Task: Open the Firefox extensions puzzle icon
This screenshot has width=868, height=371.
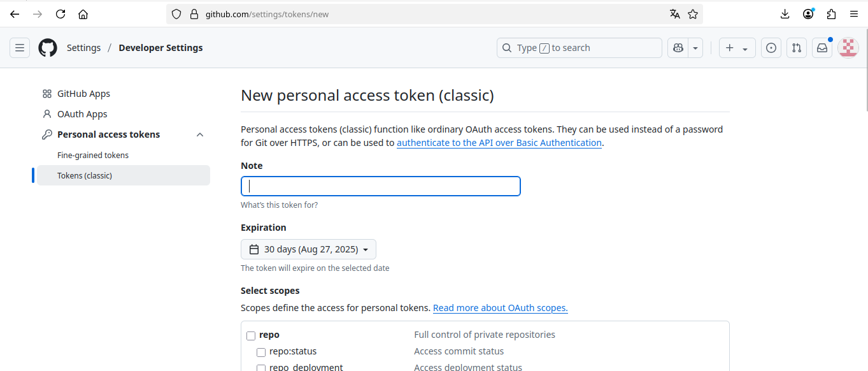Action: (831, 14)
